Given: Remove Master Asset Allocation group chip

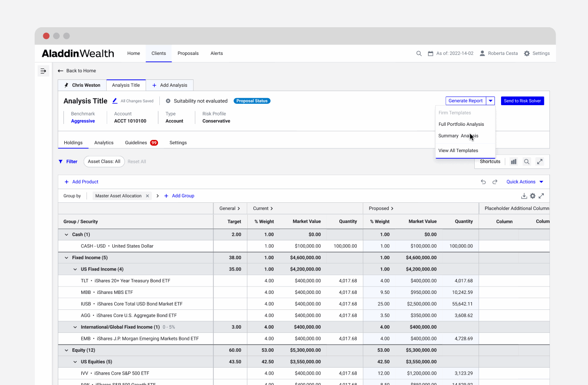Looking at the screenshot, I should pos(147,196).
